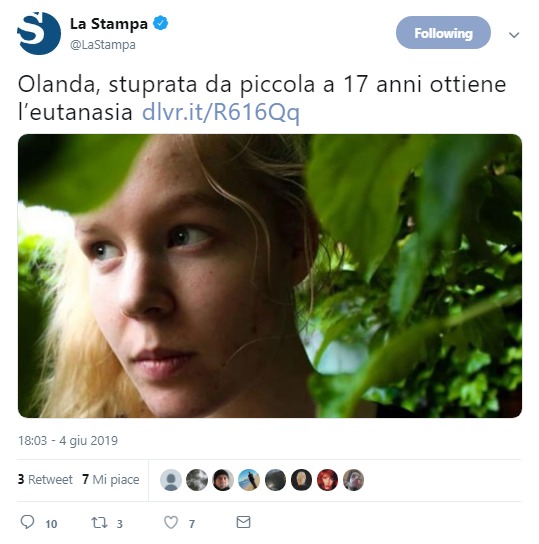Open La Stampa profile logo avatar
The image size is (539, 544).
(39, 33)
